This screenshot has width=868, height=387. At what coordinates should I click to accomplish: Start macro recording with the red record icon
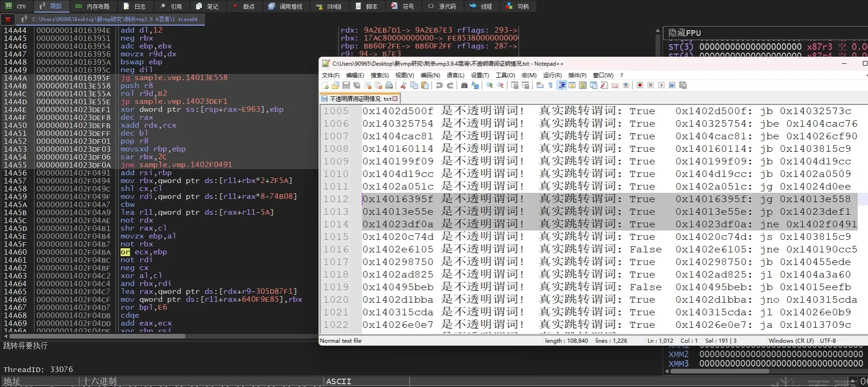pyautogui.click(x=640, y=85)
